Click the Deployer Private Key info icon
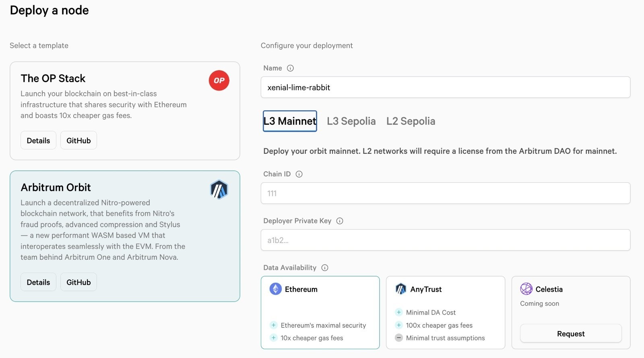The image size is (644, 358). pos(340,221)
